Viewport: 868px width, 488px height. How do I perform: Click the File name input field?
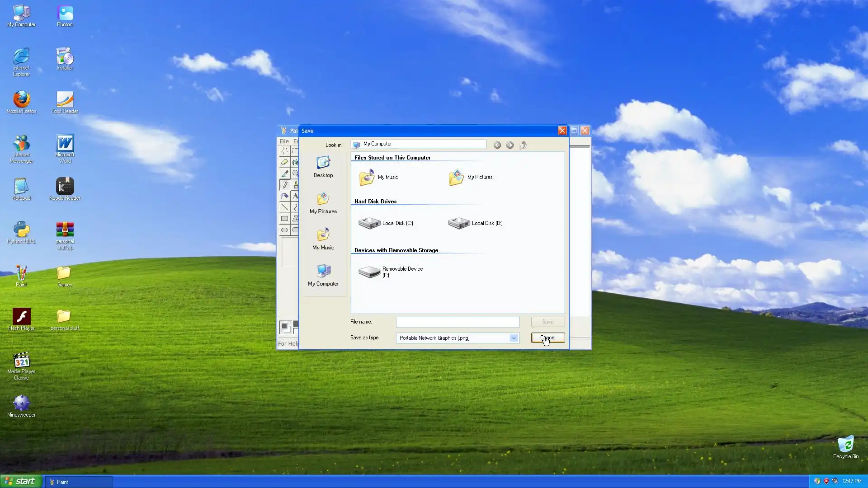click(x=458, y=322)
